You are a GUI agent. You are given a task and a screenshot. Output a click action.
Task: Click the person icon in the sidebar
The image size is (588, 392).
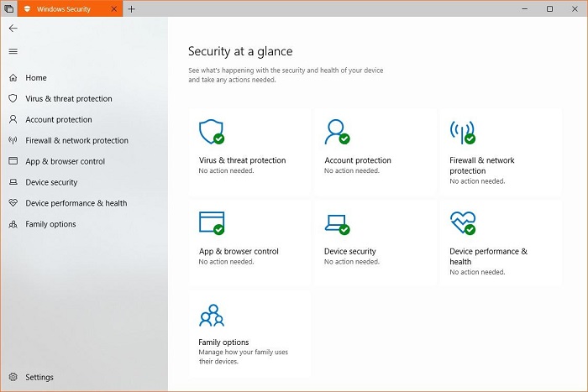pos(13,119)
